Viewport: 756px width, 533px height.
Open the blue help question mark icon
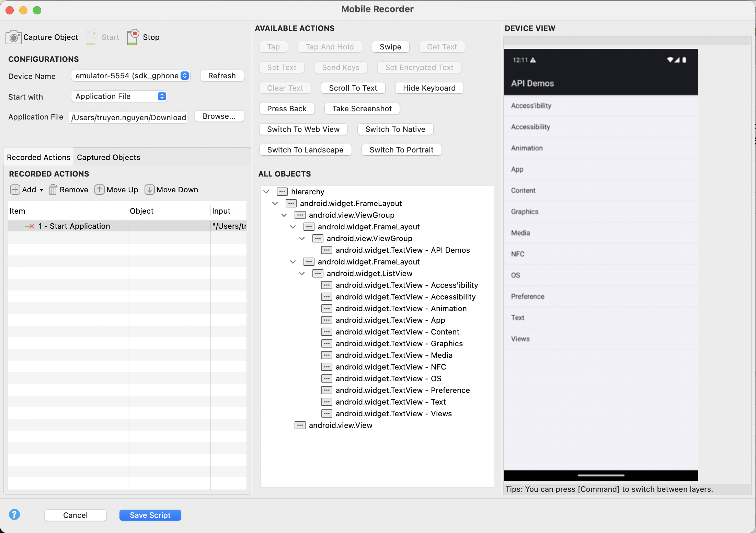click(x=14, y=514)
